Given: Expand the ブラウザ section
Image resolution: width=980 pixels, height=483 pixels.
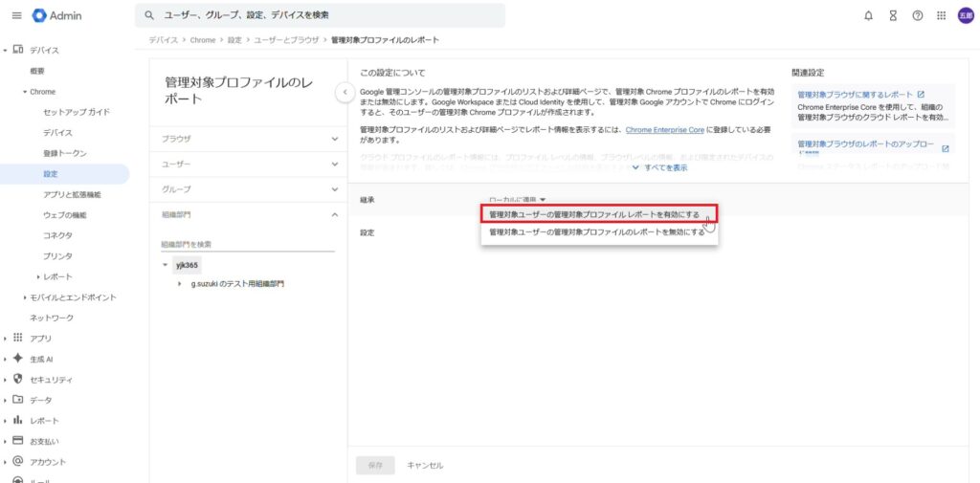Looking at the screenshot, I should (x=334, y=139).
